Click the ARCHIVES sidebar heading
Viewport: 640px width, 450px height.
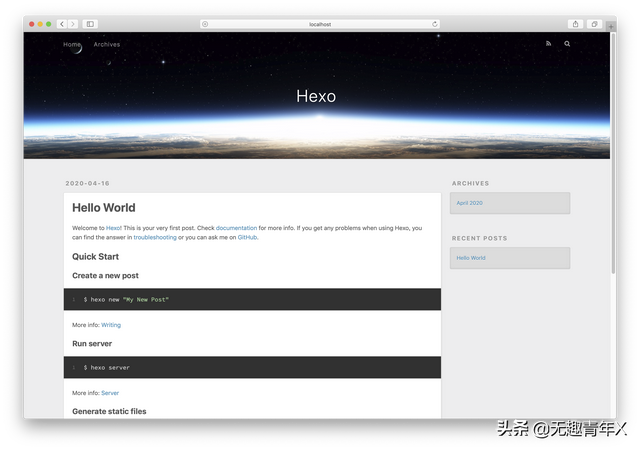470,183
